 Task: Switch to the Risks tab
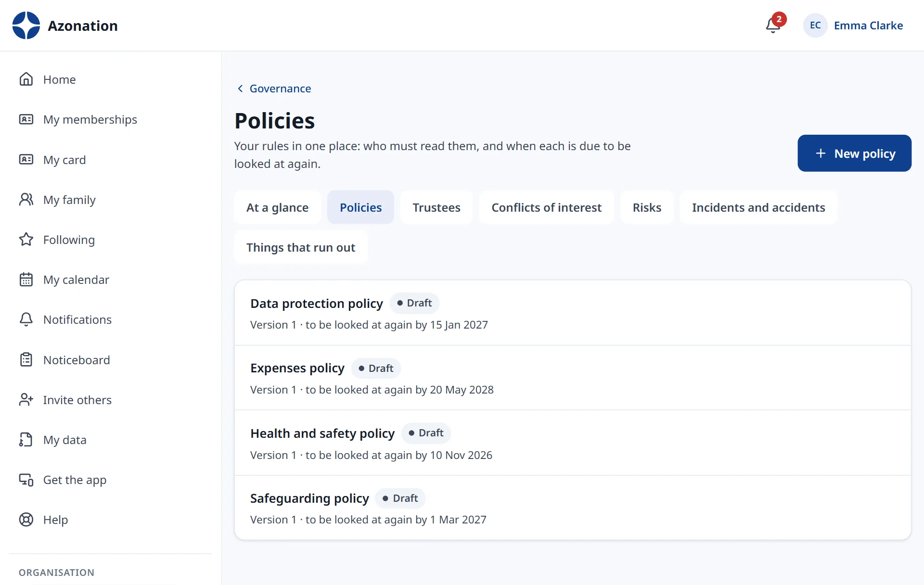tap(647, 207)
